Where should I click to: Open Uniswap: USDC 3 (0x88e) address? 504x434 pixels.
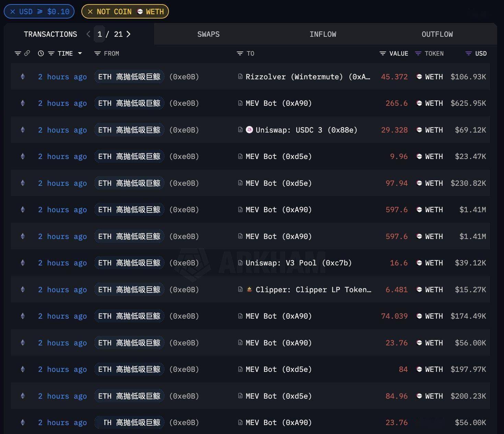[x=306, y=130]
